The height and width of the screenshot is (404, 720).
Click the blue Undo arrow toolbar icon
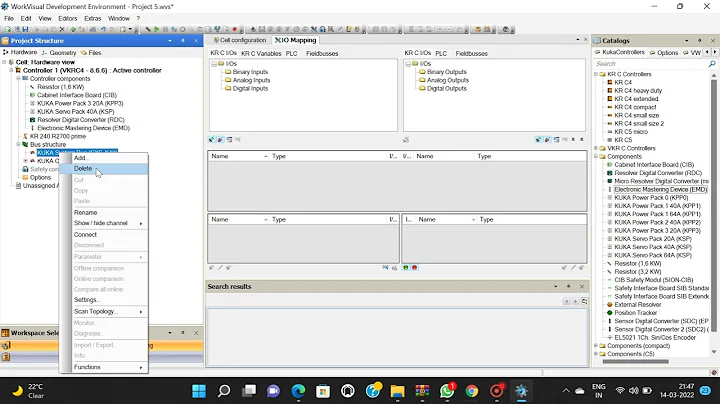coord(103,29)
